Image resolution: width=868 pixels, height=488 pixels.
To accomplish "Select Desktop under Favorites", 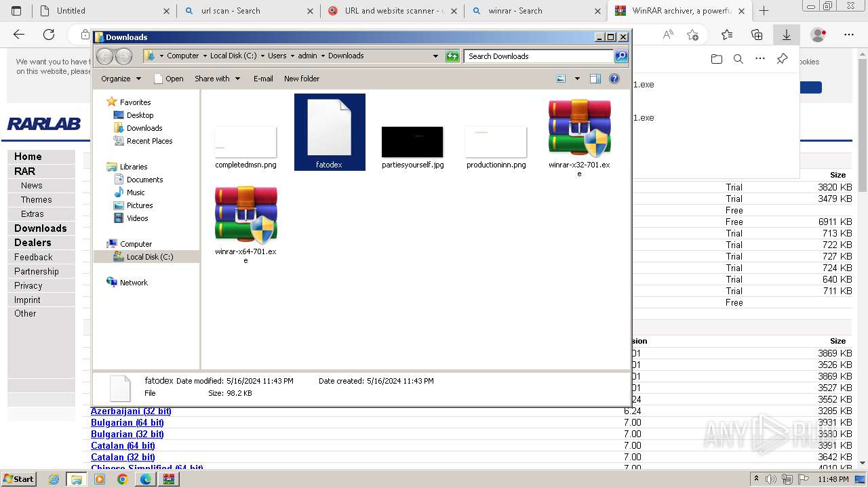I will point(140,115).
